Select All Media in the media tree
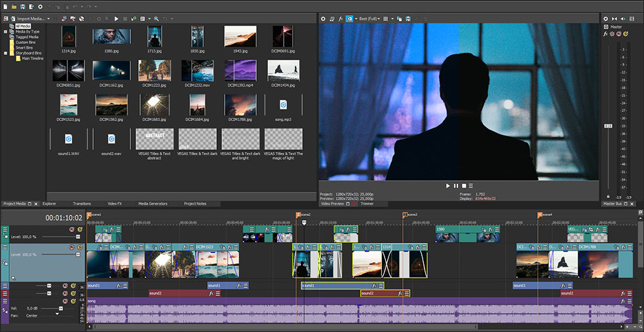The image size is (644, 332). pos(23,26)
